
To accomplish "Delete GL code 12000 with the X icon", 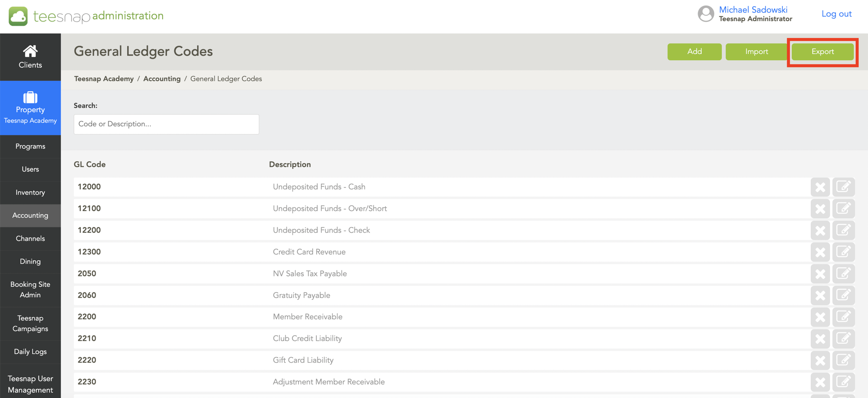I will pyautogui.click(x=820, y=187).
